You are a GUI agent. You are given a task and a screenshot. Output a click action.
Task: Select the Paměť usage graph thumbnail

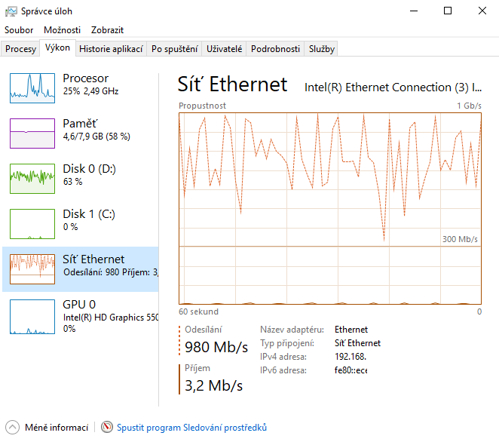coord(32,133)
